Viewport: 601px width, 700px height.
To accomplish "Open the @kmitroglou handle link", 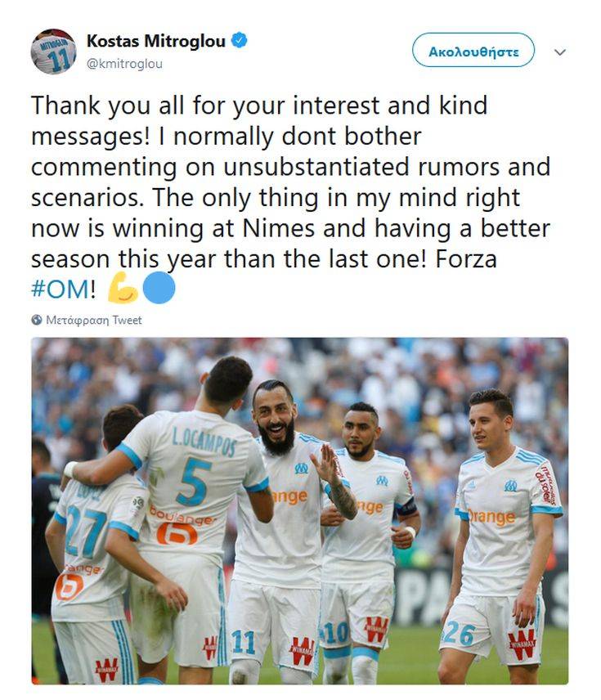I will (124, 64).
